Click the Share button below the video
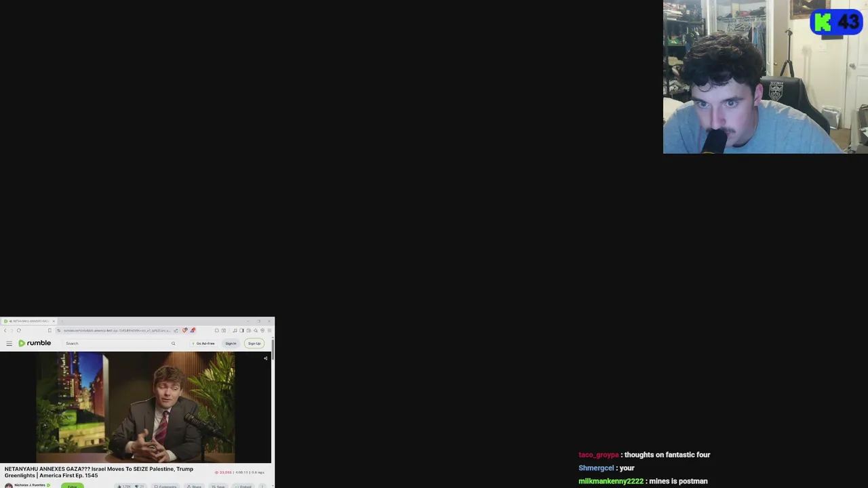Screen dimensions: 868x488 [x=193, y=486]
